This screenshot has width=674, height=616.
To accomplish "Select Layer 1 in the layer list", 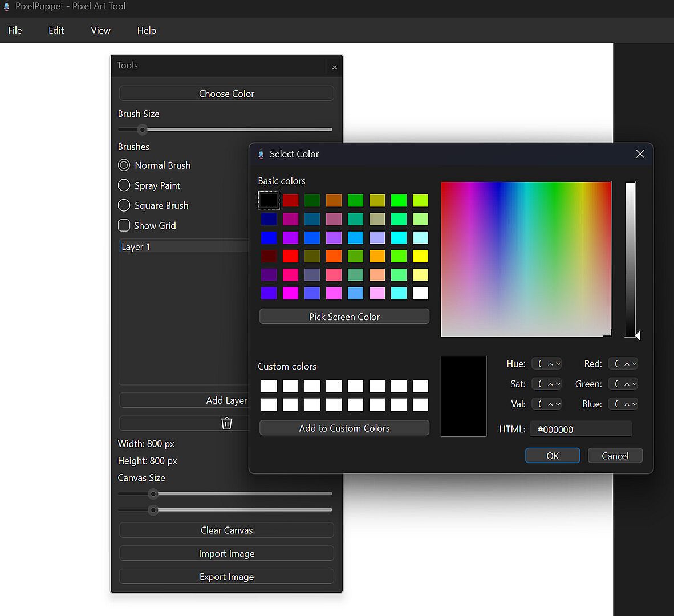I will tap(136, 246).
